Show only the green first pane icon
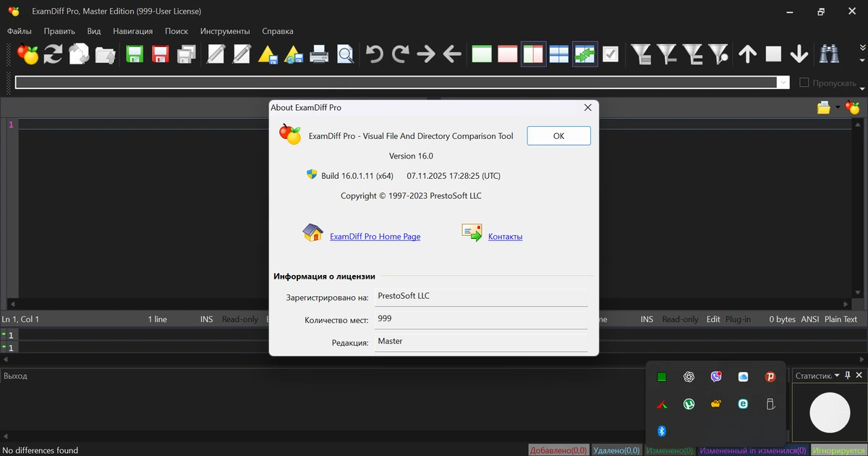Screen dimensions: 868x456 [x=482, y=54]
